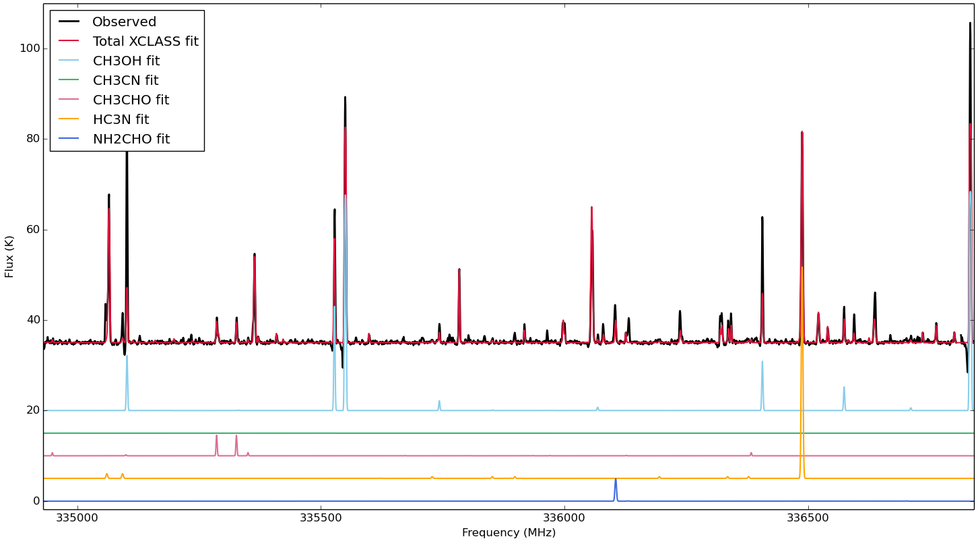Image resolution: width=980 pixels, height=541 pixels.
Task: Click the light-blue CH3OH peak near 336400 MHz
Action: pyautogui.click(x=762, y=386)
